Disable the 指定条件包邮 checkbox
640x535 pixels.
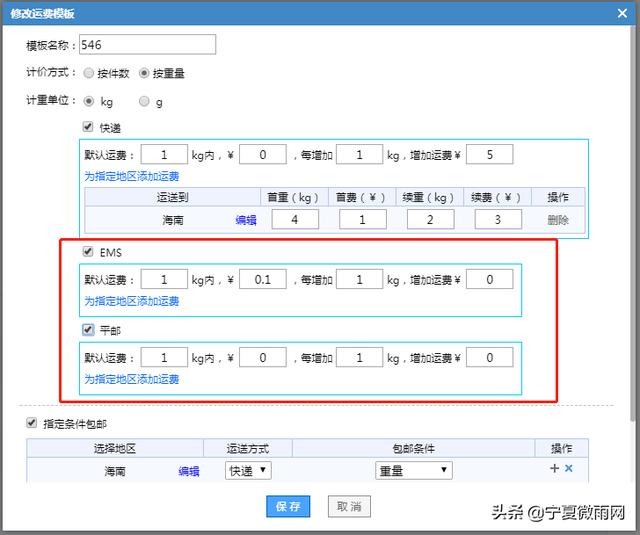pos(33,422)
